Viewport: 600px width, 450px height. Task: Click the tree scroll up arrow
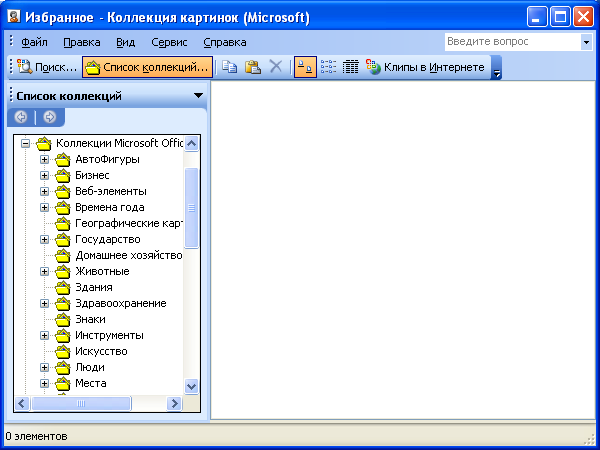click(191, 144)
